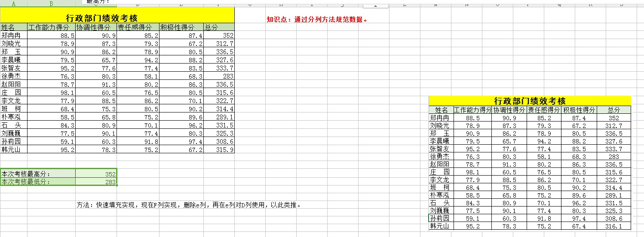Click 积极性得分 header in the left table

click(x=181, y=27)
